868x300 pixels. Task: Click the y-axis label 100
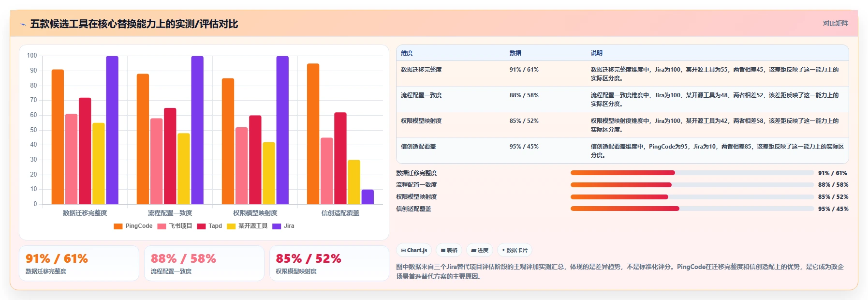pyautogui.click(x=32, y=56)
